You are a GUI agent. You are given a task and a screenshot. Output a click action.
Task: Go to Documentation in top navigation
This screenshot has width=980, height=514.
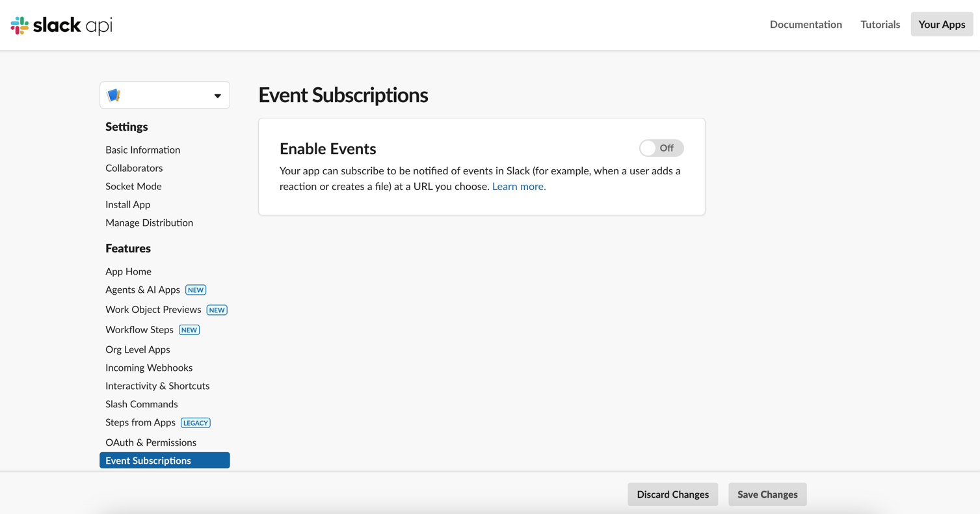coord(805,25)
